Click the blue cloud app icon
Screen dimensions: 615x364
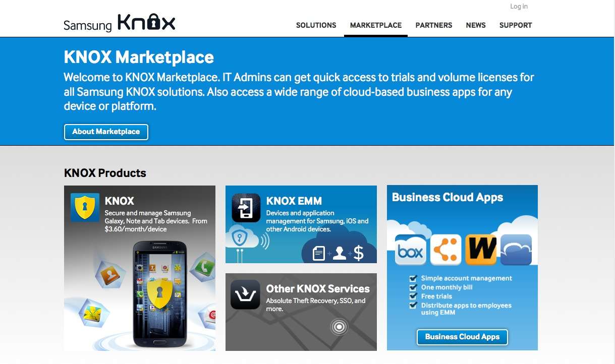[516, 250]
